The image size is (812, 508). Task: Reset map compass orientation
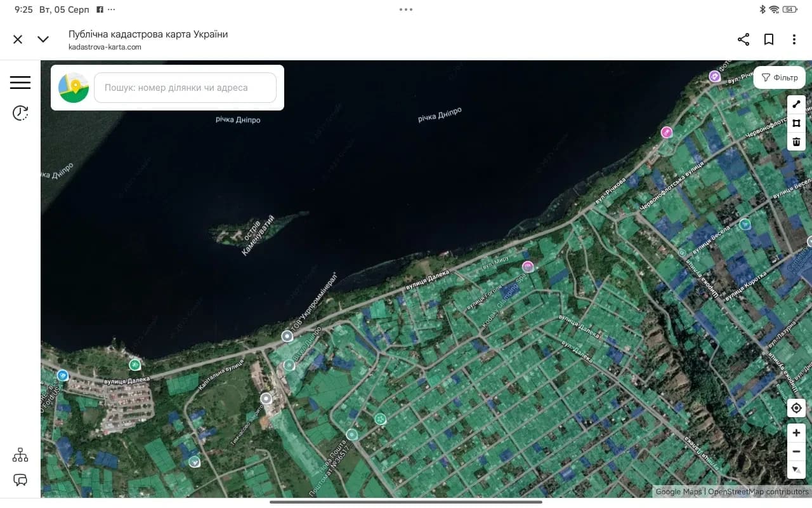(796, 470)
